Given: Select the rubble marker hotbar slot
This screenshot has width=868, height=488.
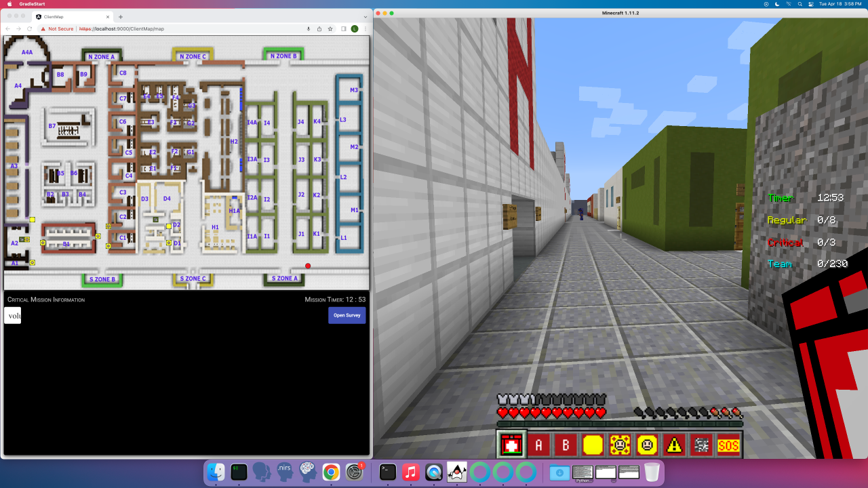Looking at the screenshot, I should 702,445.
